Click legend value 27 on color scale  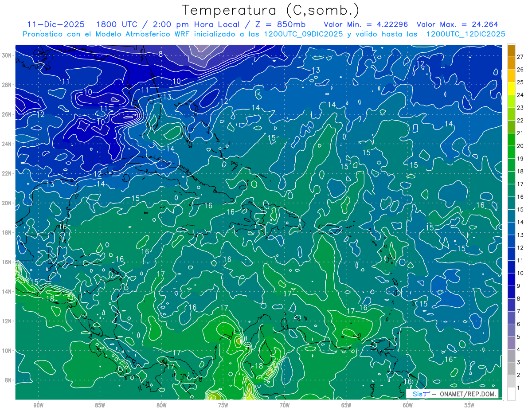[520, 56]
